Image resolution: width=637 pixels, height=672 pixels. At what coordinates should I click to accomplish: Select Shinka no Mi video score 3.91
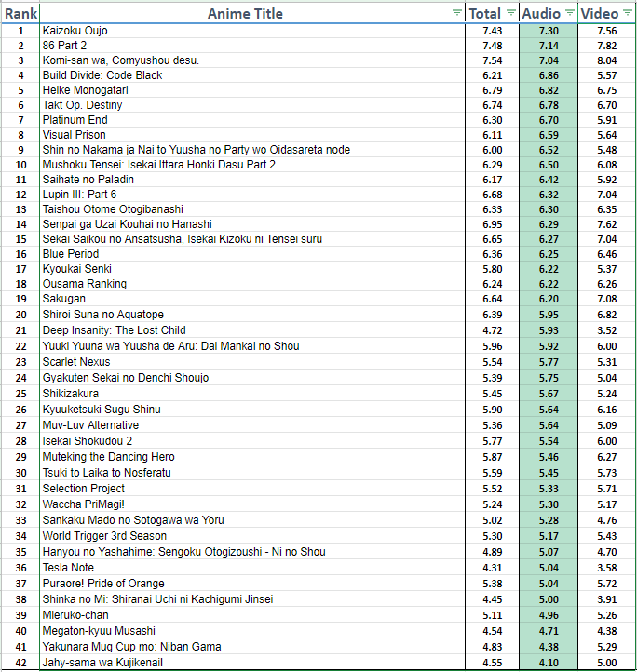click(606, 599)
